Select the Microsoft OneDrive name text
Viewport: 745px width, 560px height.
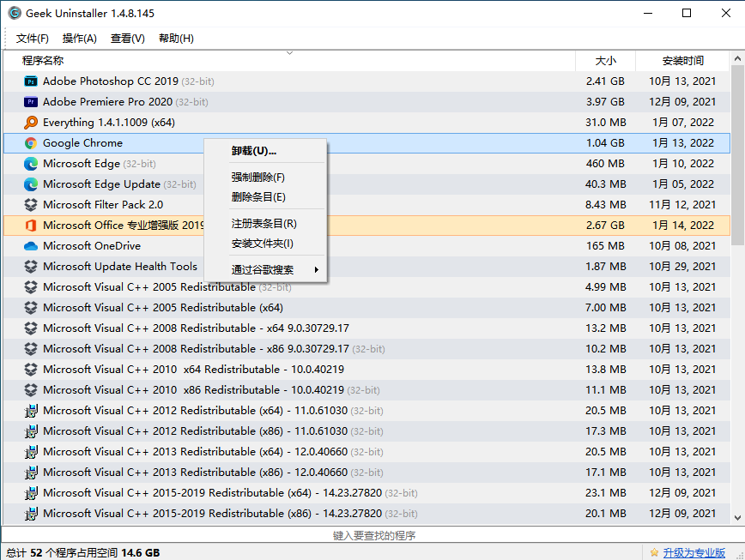(x=92, y=246)
